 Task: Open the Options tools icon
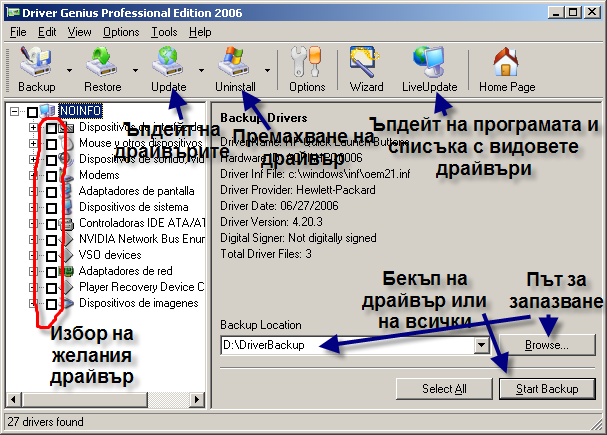(x=306, y=61)
